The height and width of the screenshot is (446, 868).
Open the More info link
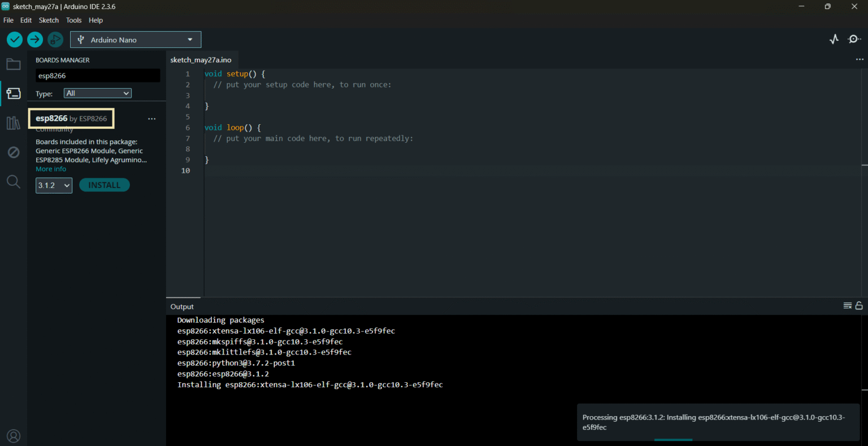tap(50, 168)
